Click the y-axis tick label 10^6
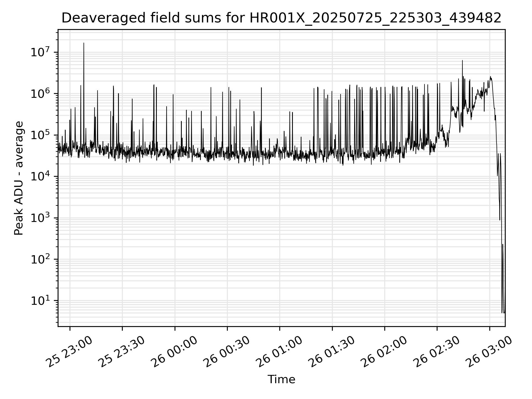 [40, 94]
